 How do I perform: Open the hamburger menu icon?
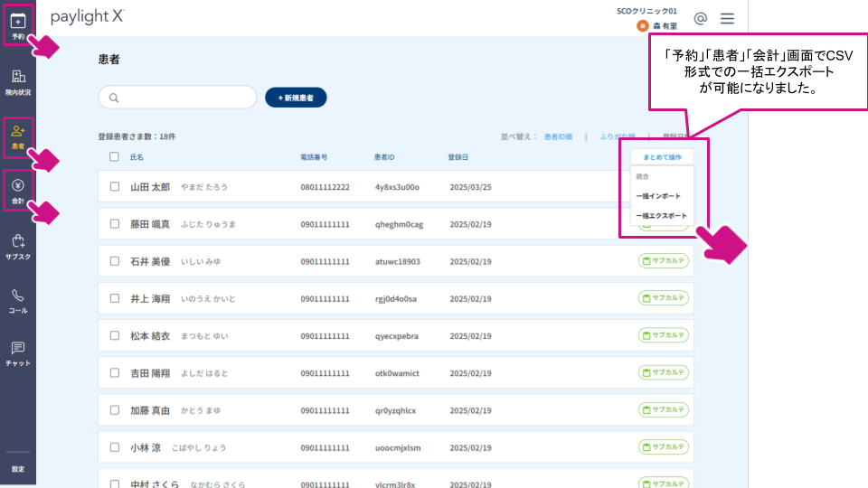727,19
